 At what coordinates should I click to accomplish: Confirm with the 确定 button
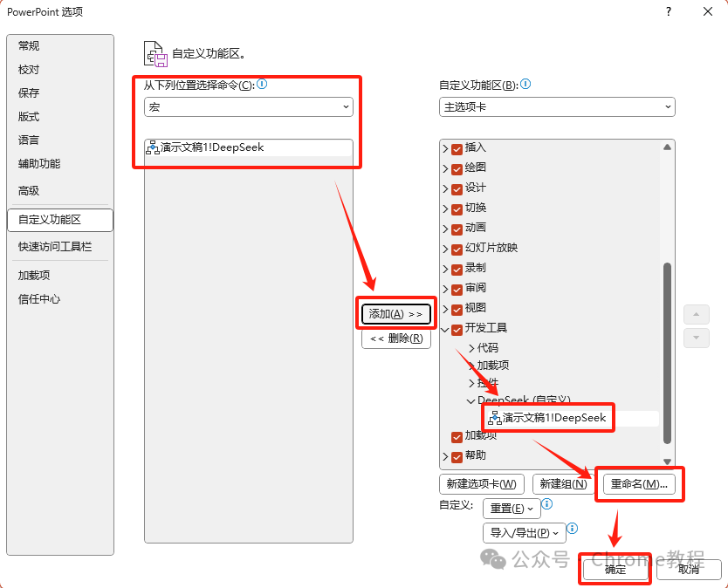pyautogui.click(x=615, y=569)
